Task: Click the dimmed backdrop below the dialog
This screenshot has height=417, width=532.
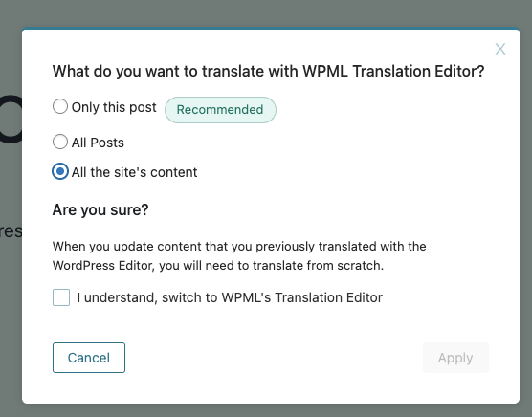Action: [266, 410]
